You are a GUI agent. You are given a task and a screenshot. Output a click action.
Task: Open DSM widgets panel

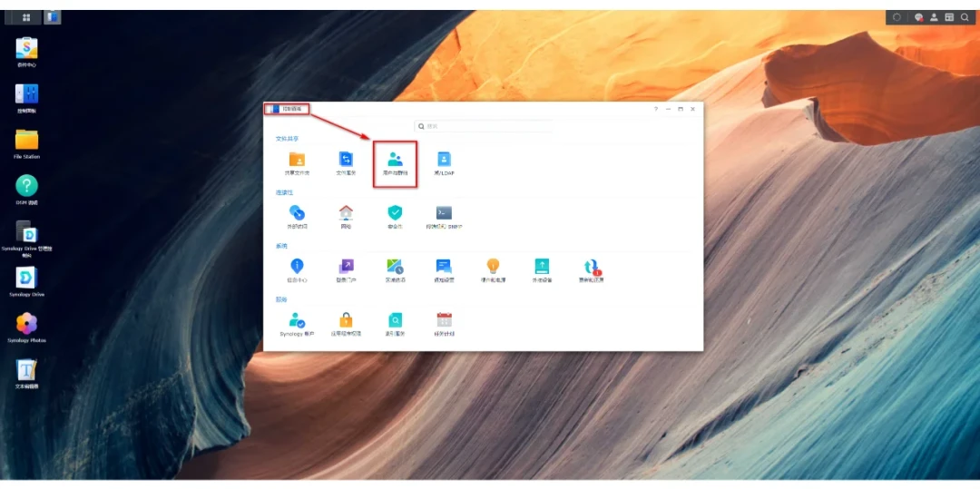click(949, 17)
